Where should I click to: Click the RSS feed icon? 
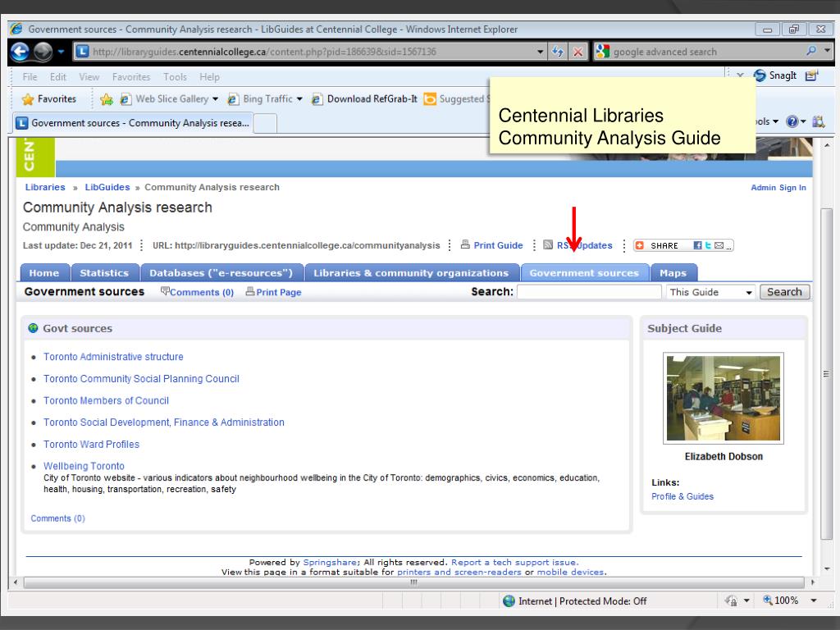[x=547, y=244]
